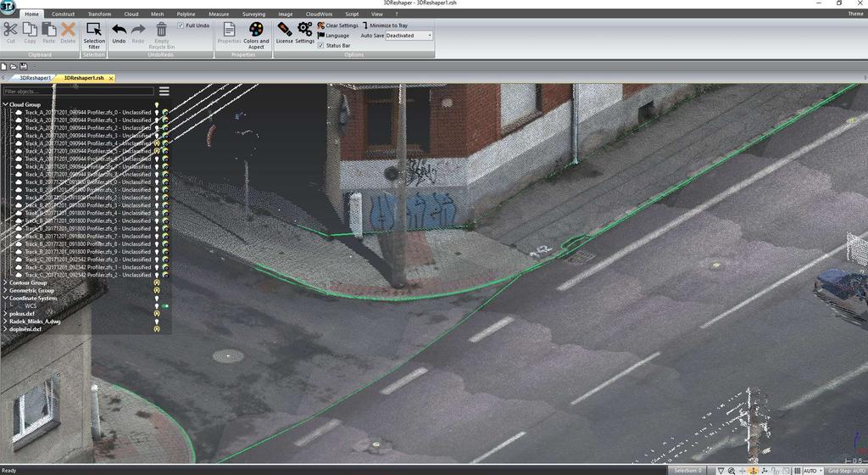Switch to the 3DReshaper1 document tab
Screen dimensions: 868x475
pyautogui.click(x=34, y=78)
